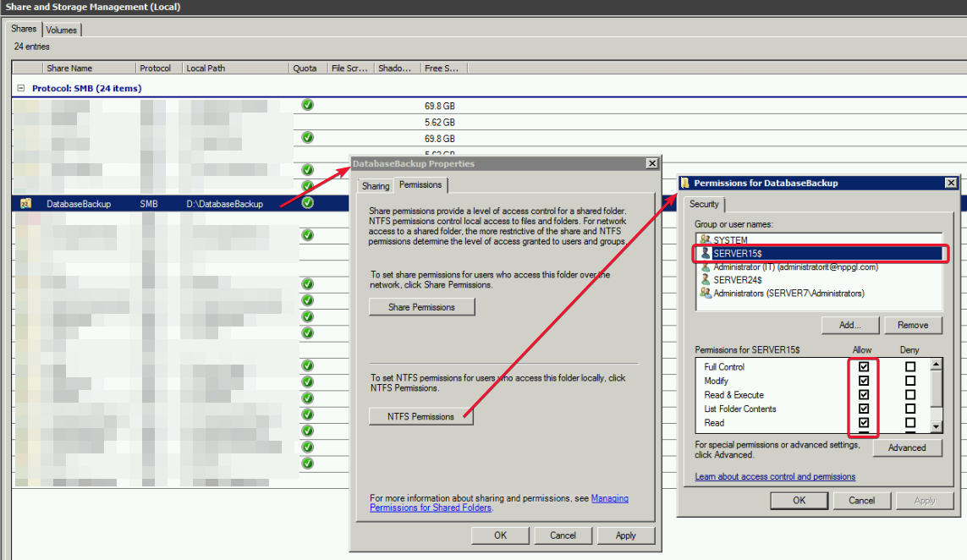Screen dimensions: 967x560
Task: Toggle Allow Read checkbox
Action: (x=864, y=422)
